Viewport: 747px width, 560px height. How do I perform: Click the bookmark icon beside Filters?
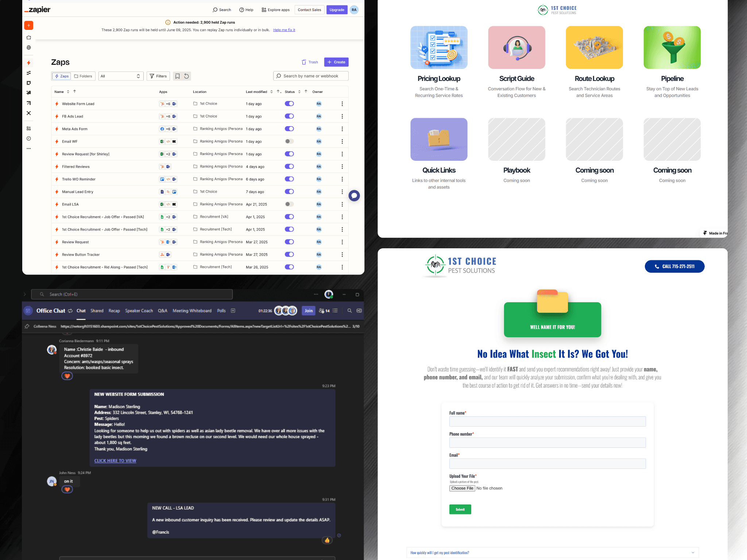pyautogui.click(x=177, y=76)
